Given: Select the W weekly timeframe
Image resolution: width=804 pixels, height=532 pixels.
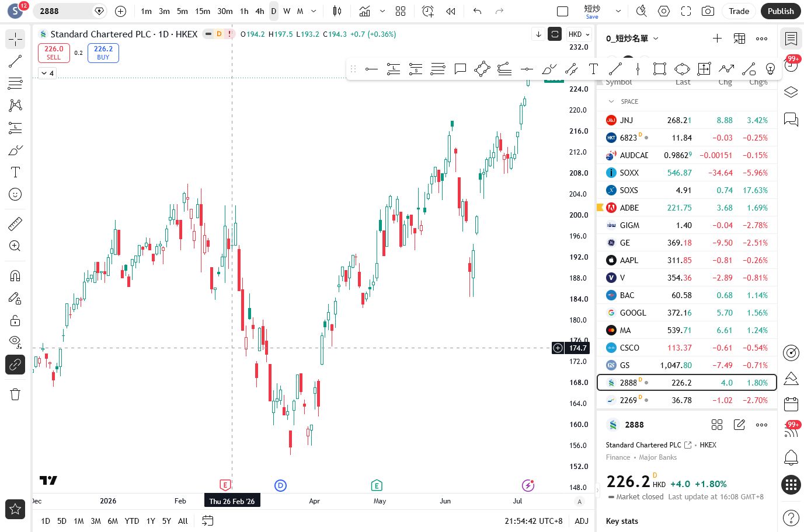Looking at the screenshot, I should point(287,11).
